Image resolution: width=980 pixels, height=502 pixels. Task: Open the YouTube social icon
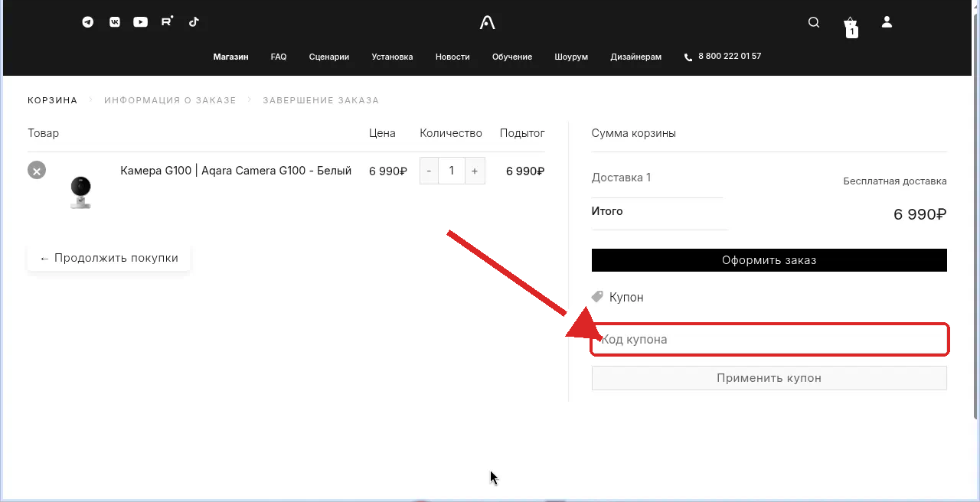point(140,22)
